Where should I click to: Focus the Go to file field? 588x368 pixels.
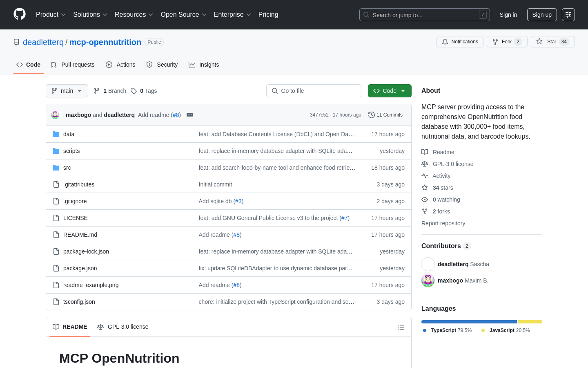point(314,91)
